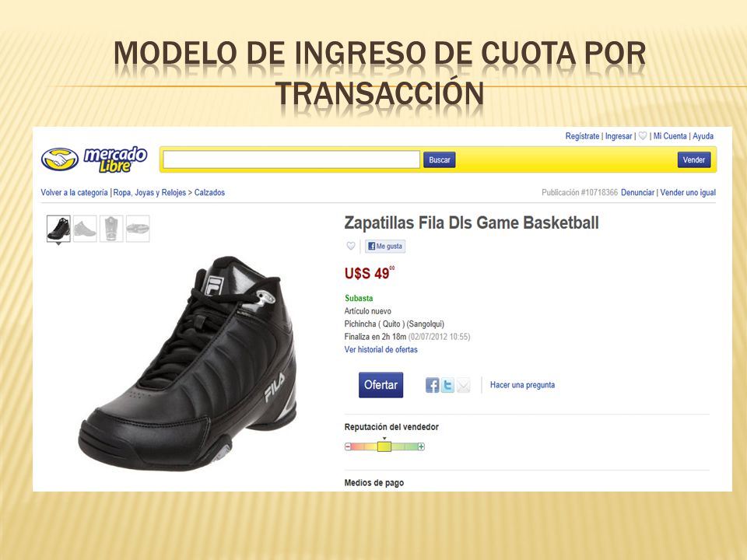Select the black shoe side-view thumbnail
Screen dimensions: 747x560
point(58,229)
